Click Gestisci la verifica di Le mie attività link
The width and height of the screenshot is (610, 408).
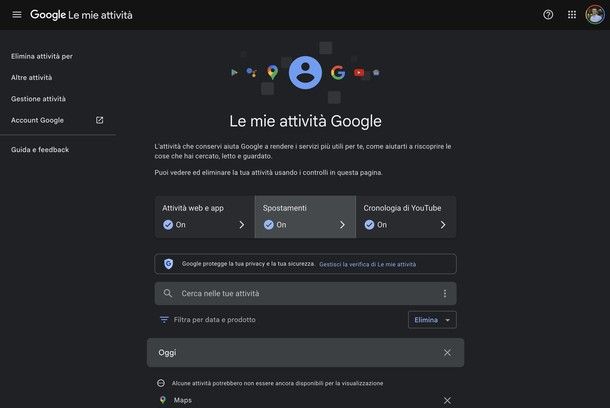368,264
